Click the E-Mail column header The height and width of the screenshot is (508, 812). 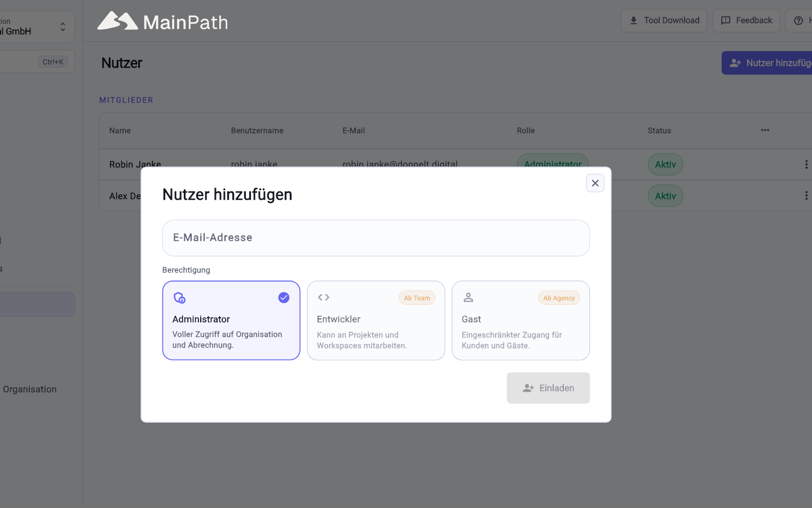(354, 130)
